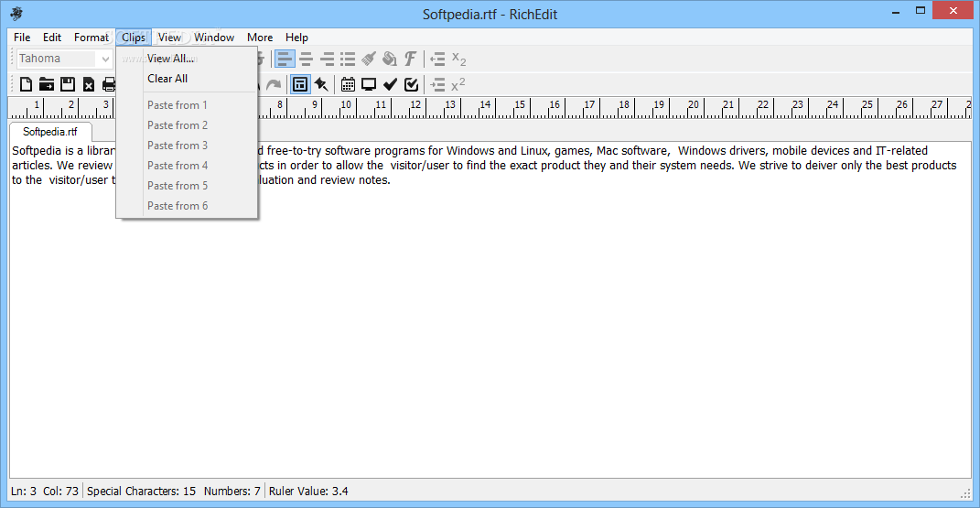Screen dimensions: 980x508
Task: Place the cursor after 'review notes.' in the text
Action: click(x=392, y=180)
